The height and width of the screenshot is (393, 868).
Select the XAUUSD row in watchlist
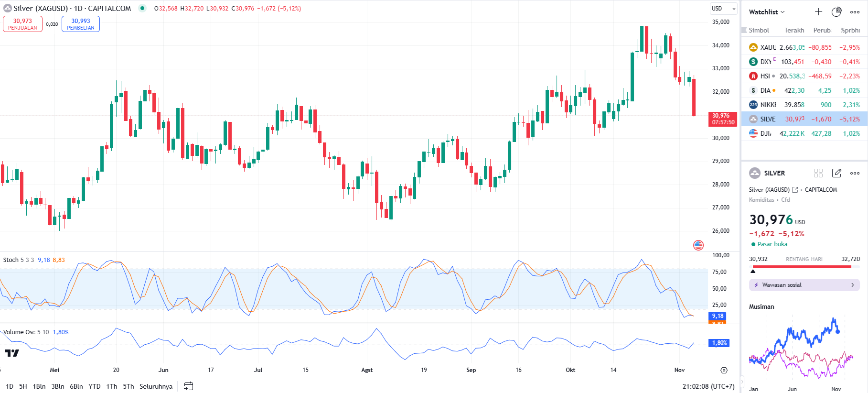point(804,47)
